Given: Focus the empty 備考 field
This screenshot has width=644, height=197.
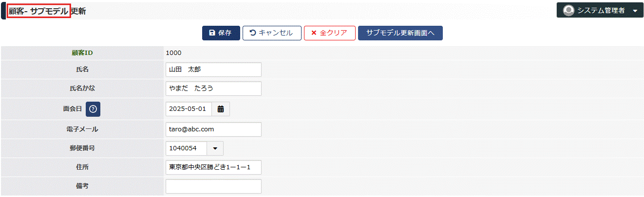Looking at the screenshot, I should click(x=213, y=186).
